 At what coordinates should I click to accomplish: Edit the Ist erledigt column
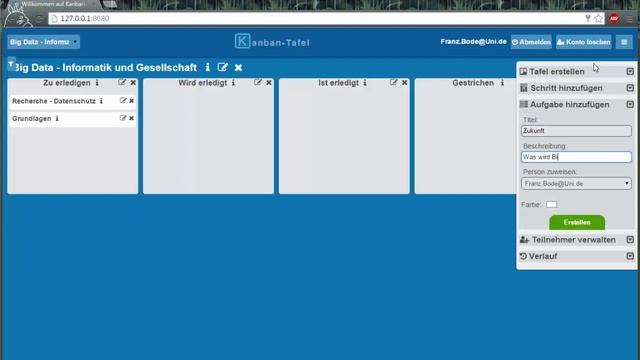[393, 82]
